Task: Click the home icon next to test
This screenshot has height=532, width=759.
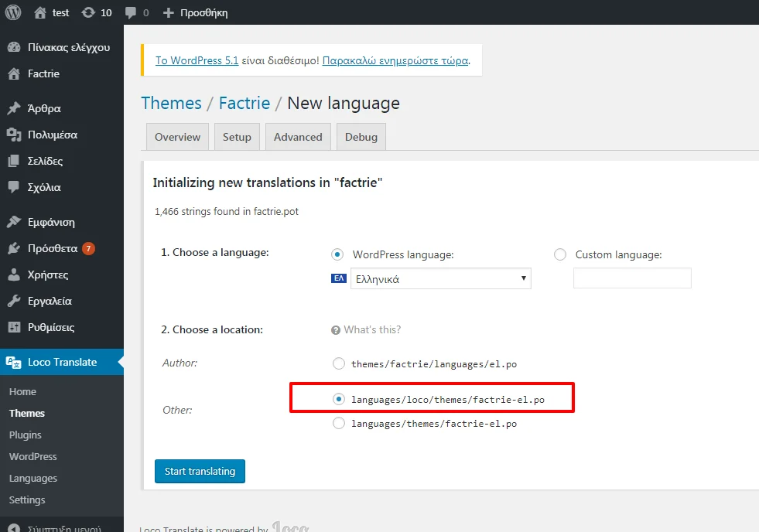Action: tap(40, 12)
